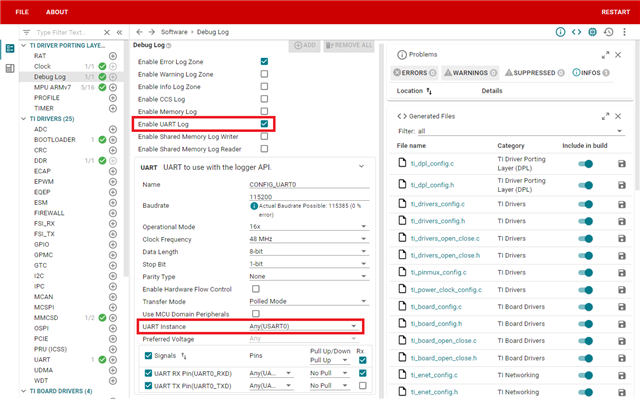Image resolution: width=640 pixels, height=399 pixels.
Task: Toggle the Enable UART Log checkbox
Action: tap(264, 124)
